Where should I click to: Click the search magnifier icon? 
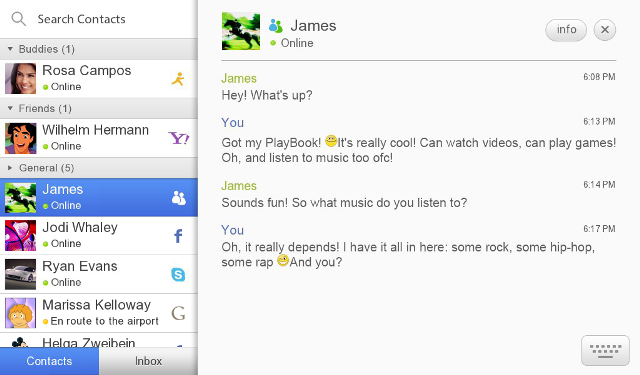pyautogui.click(x=18, y=19)
